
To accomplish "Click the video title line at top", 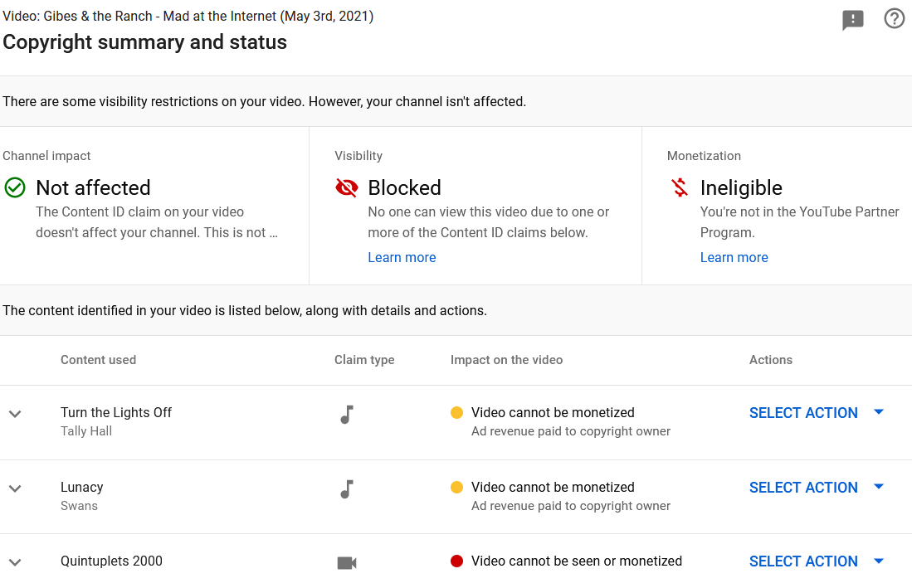I will [188, 17].
